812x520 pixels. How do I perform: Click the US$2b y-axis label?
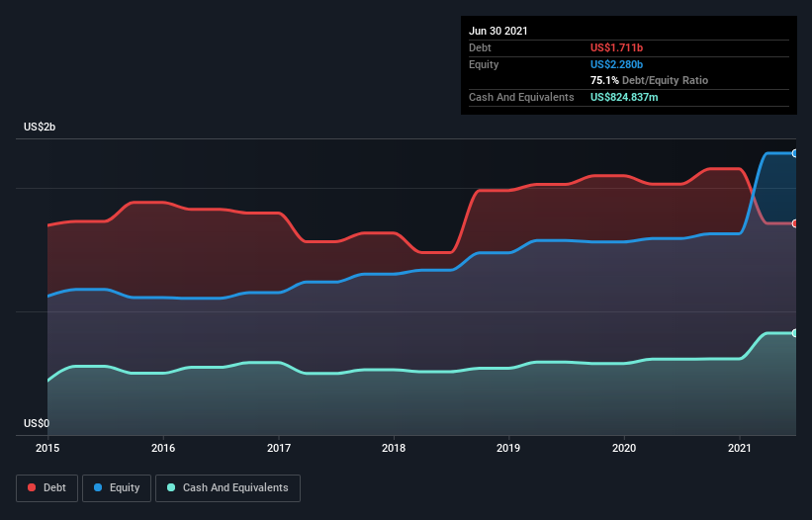[40, 127]
